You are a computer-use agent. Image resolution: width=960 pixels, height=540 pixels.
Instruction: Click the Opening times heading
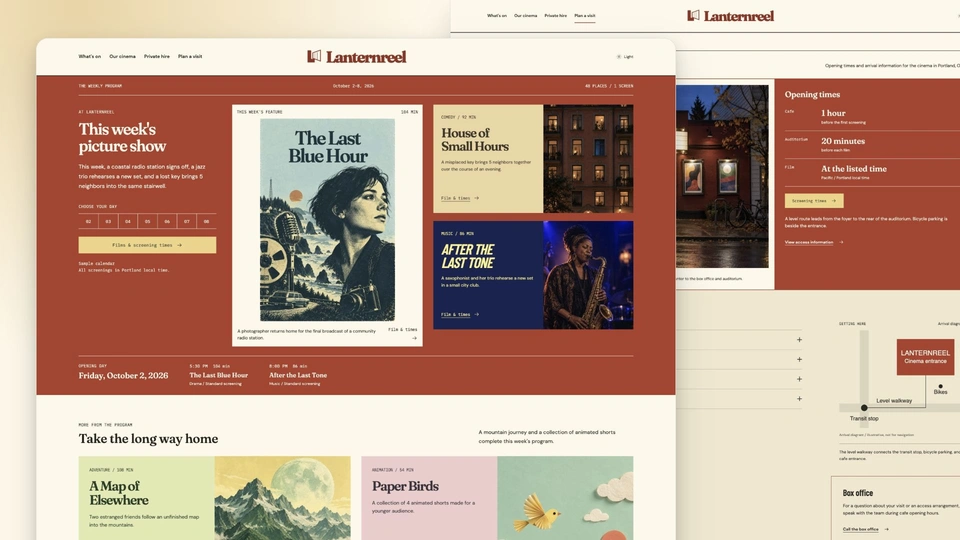812,94
